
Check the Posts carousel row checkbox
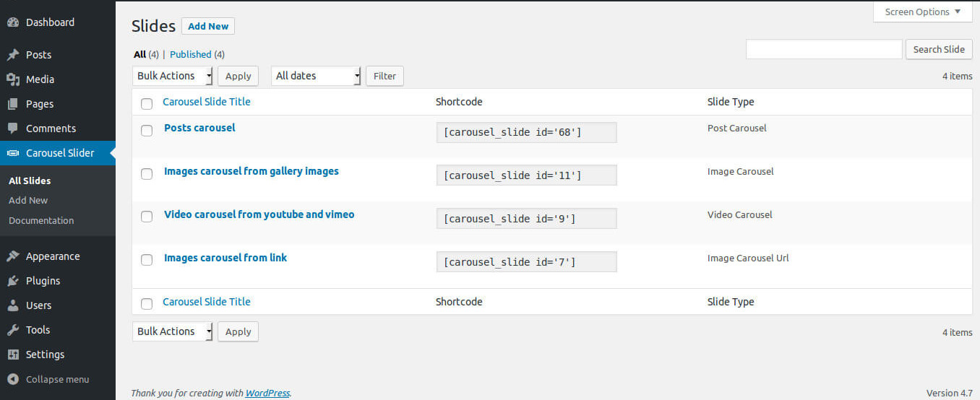(147, 131)
